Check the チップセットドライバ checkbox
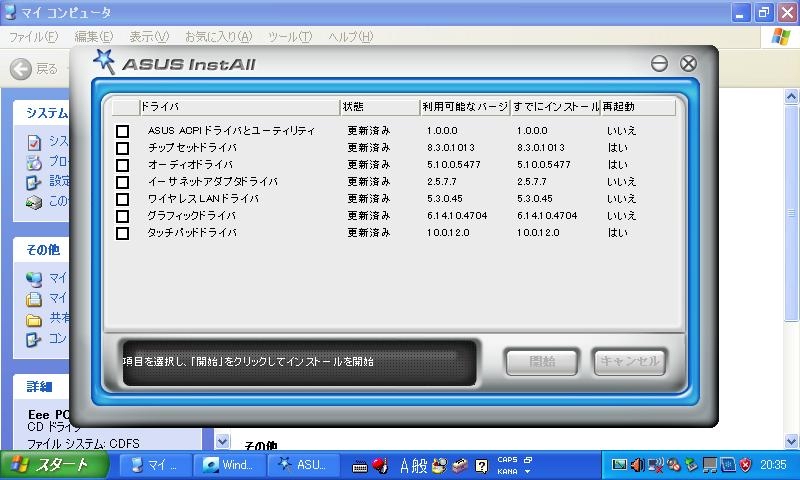 (122, 148)
